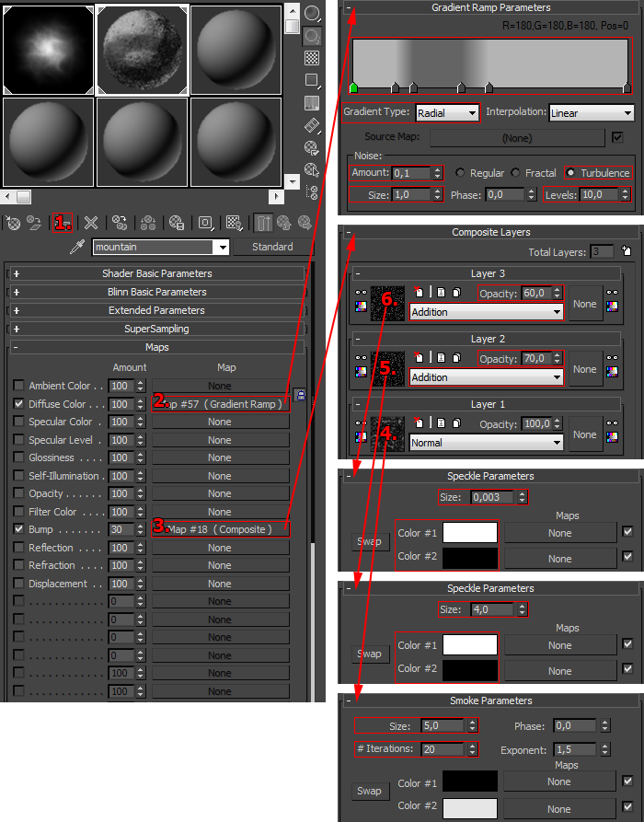Delete Layer 3 using its delete icon
The width and height of the screenshot is (644, 822).
pyautogui.click(x=419, y=293)
